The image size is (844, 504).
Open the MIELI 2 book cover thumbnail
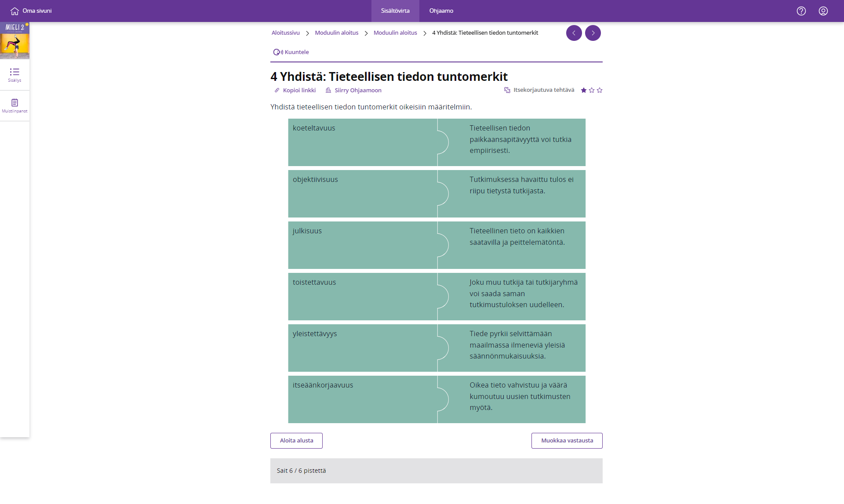pyautogui.click(x=15, y=40)
